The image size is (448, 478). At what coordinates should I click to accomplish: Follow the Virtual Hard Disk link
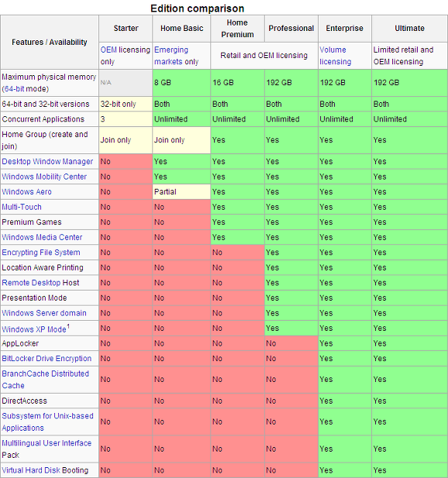click(x=31, y=470)
